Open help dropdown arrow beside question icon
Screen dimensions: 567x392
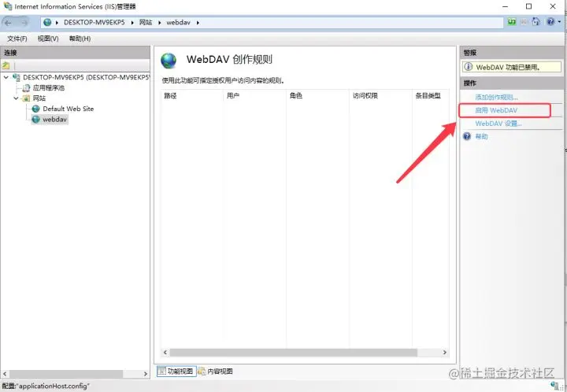tap(559, 22)
